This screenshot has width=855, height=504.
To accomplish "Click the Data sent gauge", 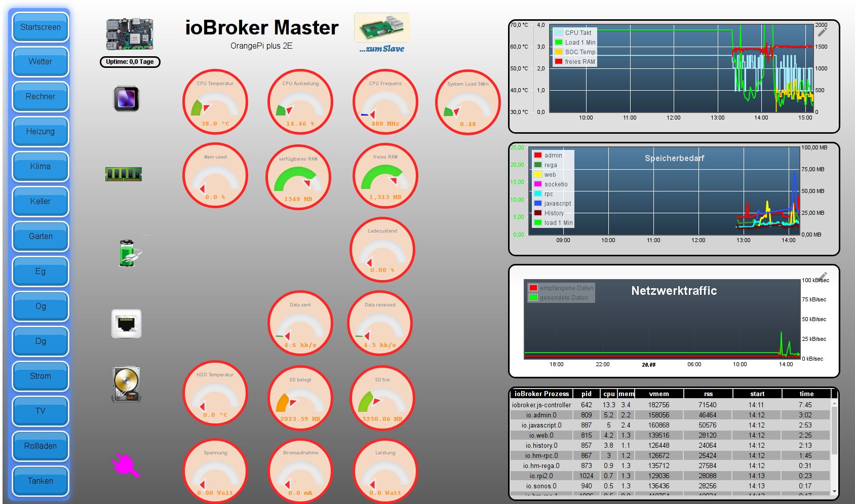I will 300,324.
